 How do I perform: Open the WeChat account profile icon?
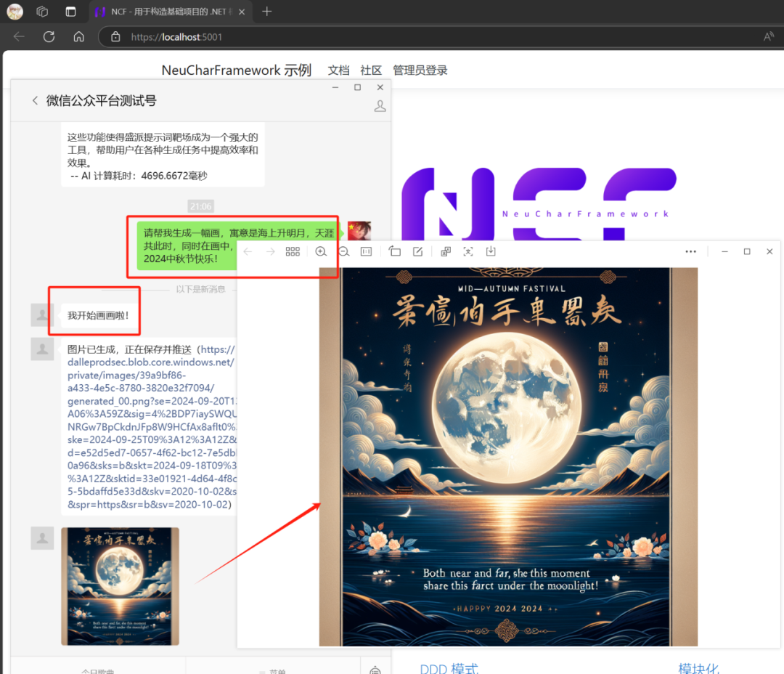380,105
